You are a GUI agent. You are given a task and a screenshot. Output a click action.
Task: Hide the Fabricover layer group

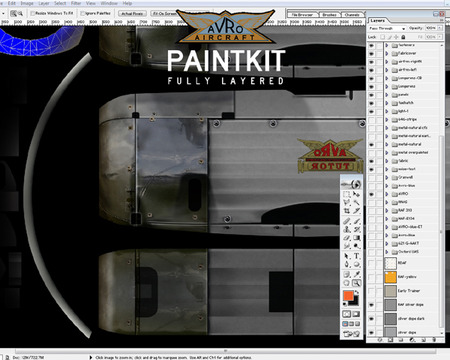[x=371, y=53]
